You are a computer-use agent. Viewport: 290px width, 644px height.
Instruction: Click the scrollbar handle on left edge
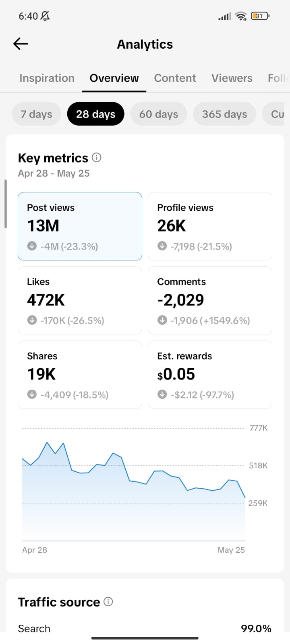click(6, 204)
